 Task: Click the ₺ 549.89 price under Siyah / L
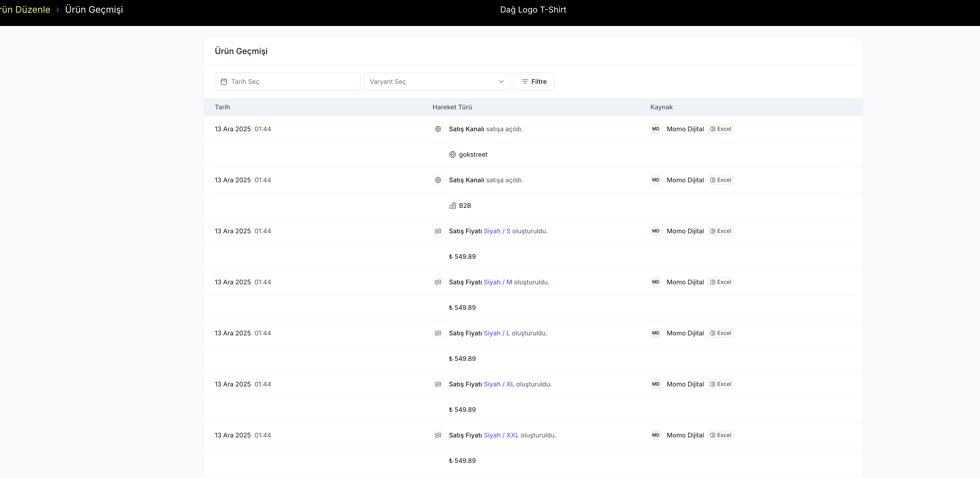click(x=462, y=359)
